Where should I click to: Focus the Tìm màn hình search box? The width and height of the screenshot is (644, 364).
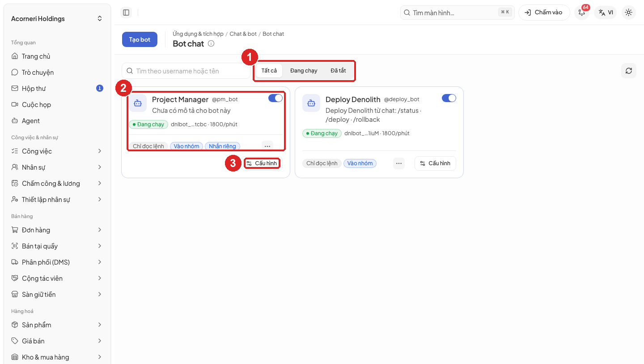[458, 13]
